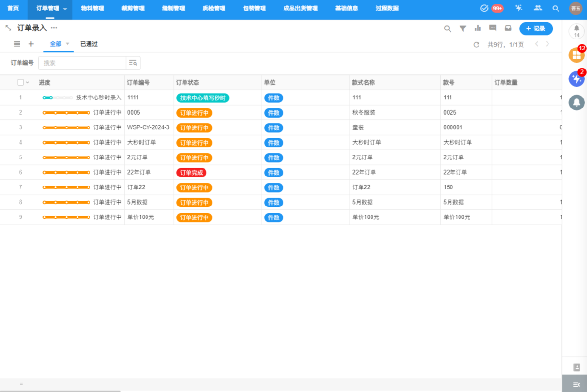The image size is (587, 392).
Task: Open the statistics bar chart icon
Action: 478,29
